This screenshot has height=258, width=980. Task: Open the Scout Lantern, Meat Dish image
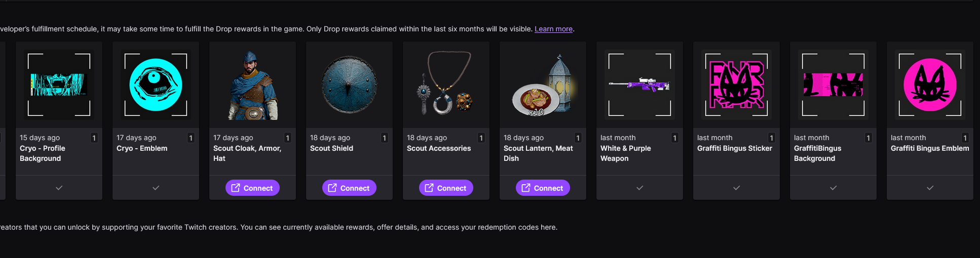tap(543, 84)
